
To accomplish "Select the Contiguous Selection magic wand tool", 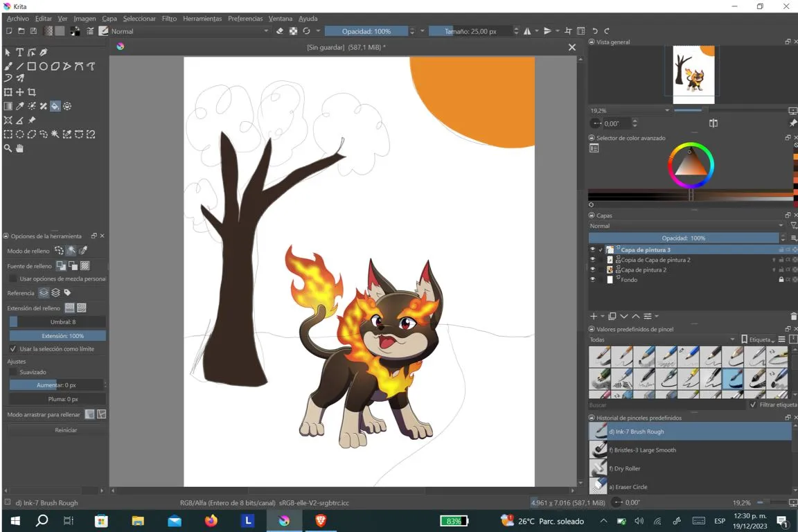I will (55, 134).
